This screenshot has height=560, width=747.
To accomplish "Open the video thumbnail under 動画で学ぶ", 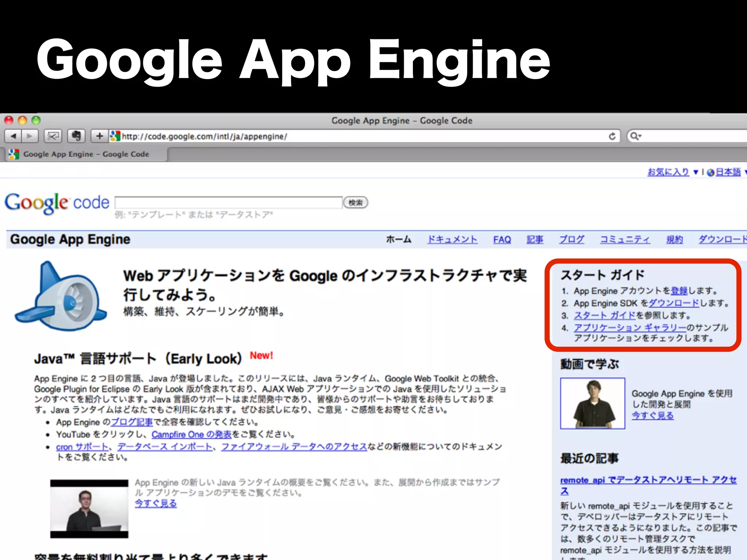I will tap(592, 403).
